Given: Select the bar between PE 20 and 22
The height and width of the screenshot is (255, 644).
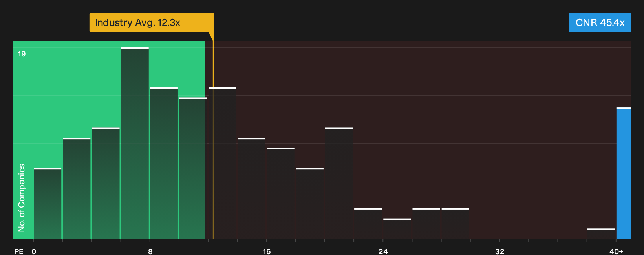Looking at the screenshot, I should coord(339,183).
